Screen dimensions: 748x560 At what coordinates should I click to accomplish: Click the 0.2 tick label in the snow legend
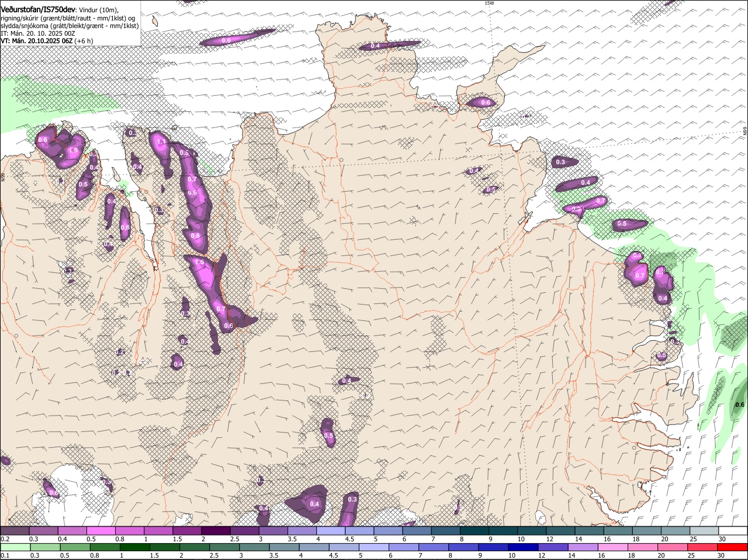pyautogui.click(x=5, y=538)
